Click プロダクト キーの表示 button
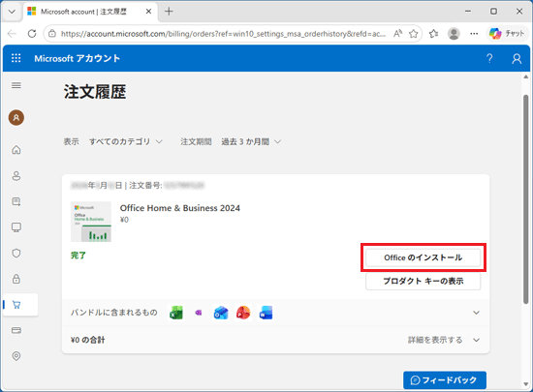 [423, 281]
